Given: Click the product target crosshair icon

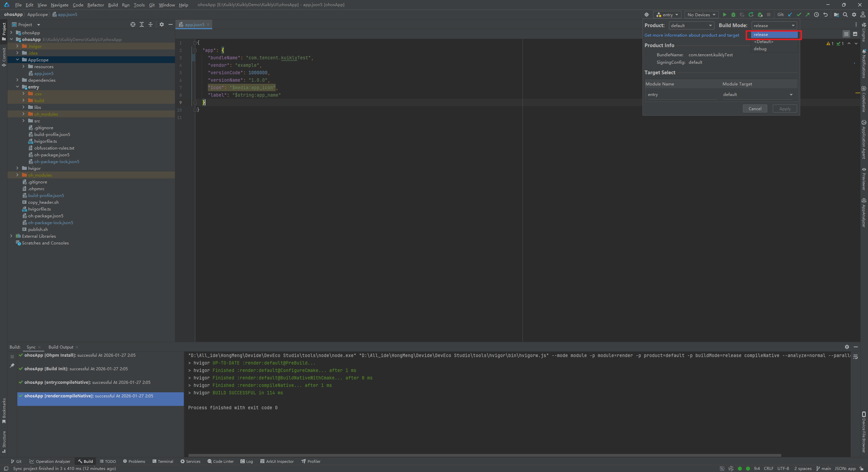Looking at the screenshot, I should (647, 15).
